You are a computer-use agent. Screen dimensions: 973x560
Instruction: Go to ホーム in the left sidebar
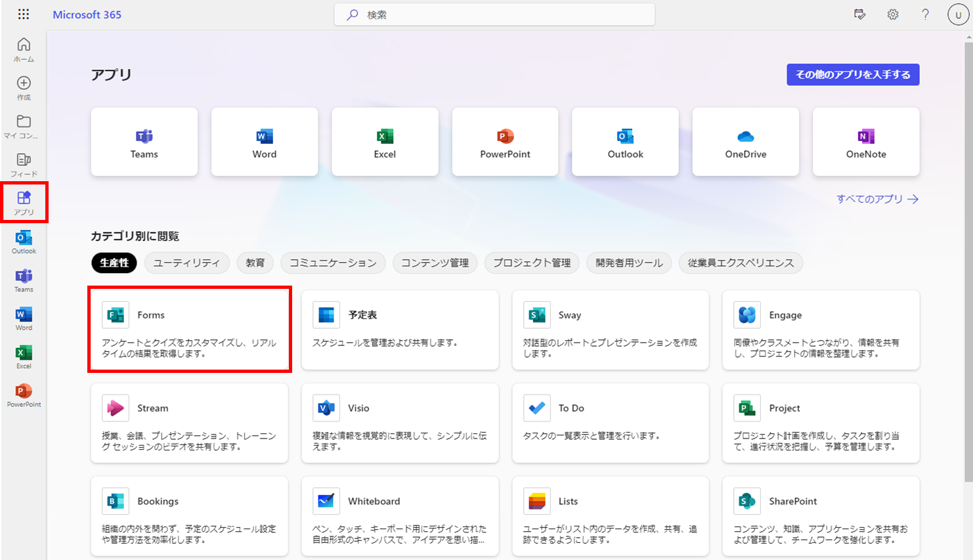point(24,50)
